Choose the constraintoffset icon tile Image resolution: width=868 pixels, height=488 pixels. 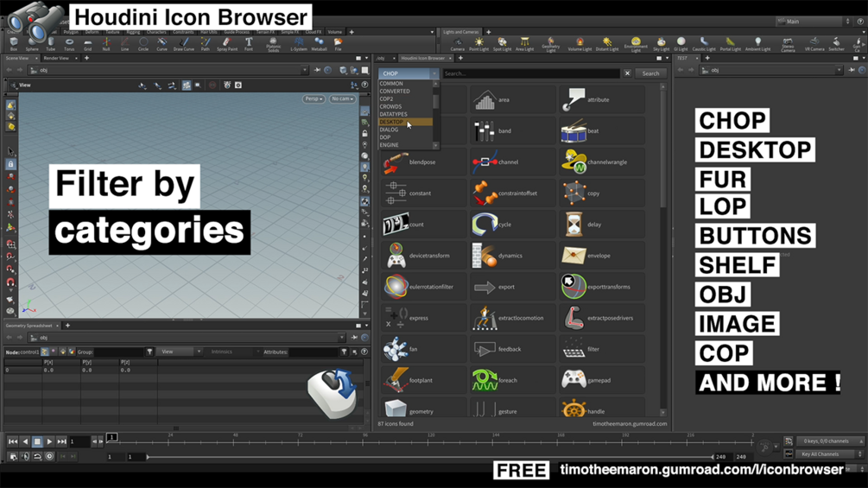513,193
